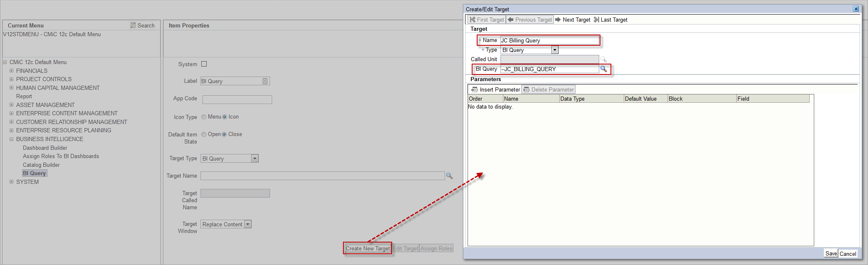
Task: Click the Target Name input field
Action: [323, 176]
